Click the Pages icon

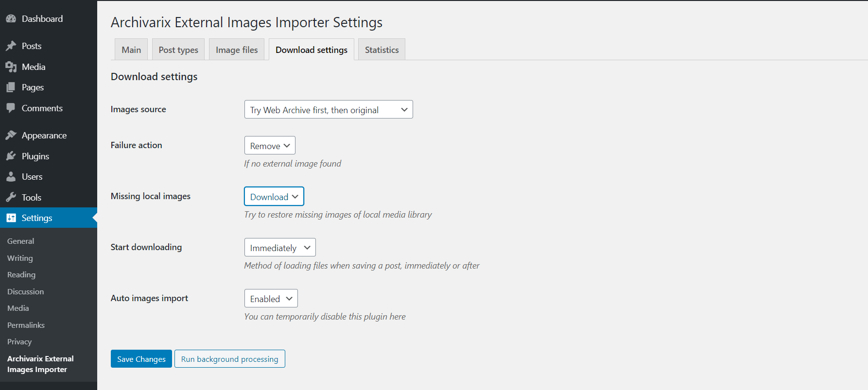[11, 87]
